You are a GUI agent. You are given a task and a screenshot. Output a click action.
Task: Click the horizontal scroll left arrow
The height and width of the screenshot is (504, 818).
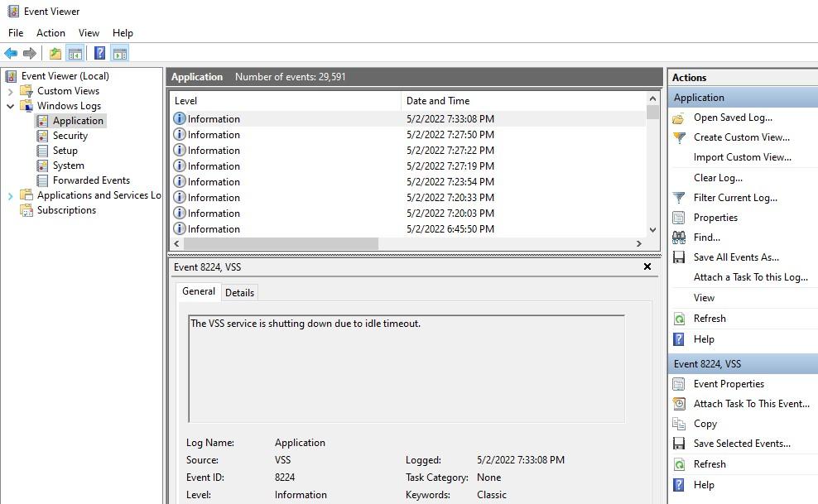[176, 243]
